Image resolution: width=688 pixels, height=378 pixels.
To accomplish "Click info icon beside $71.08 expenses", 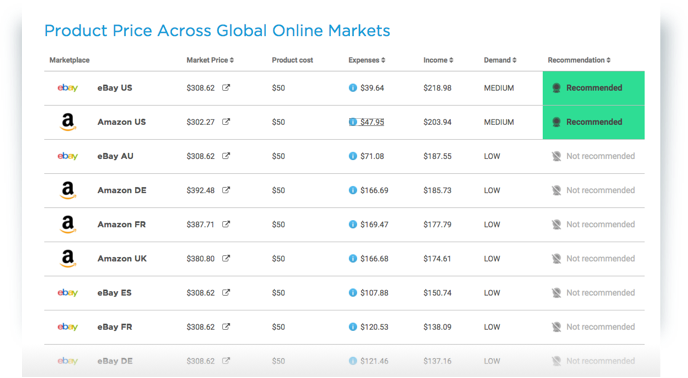I will pos(353,156).
